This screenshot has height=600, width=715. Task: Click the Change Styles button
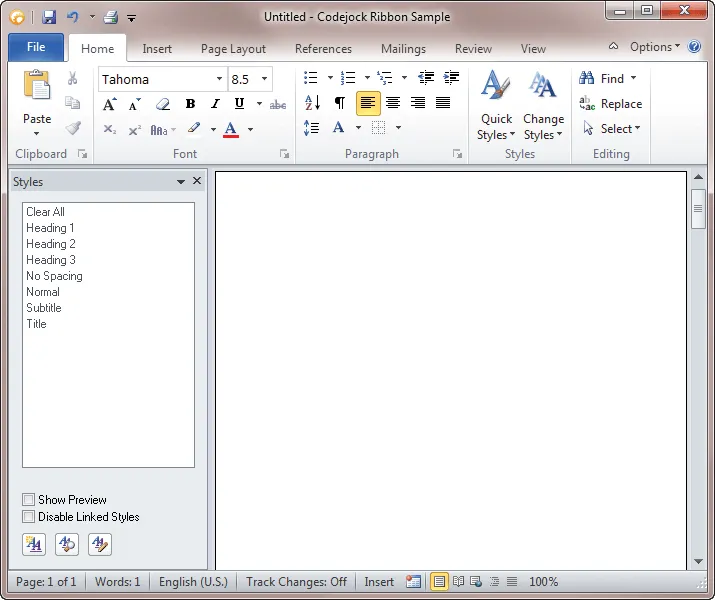[x=543, y=106]
